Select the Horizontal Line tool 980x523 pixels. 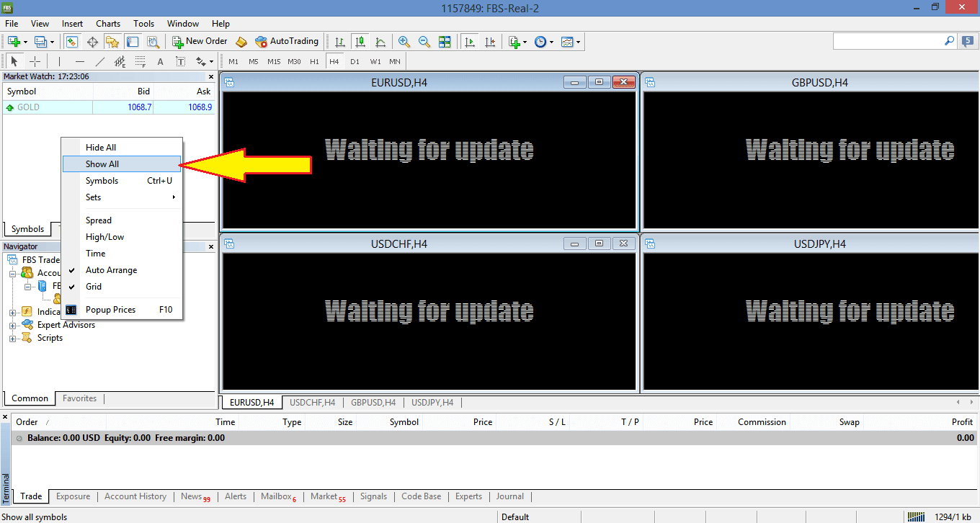pyautogui.click(x=80, y=61)
